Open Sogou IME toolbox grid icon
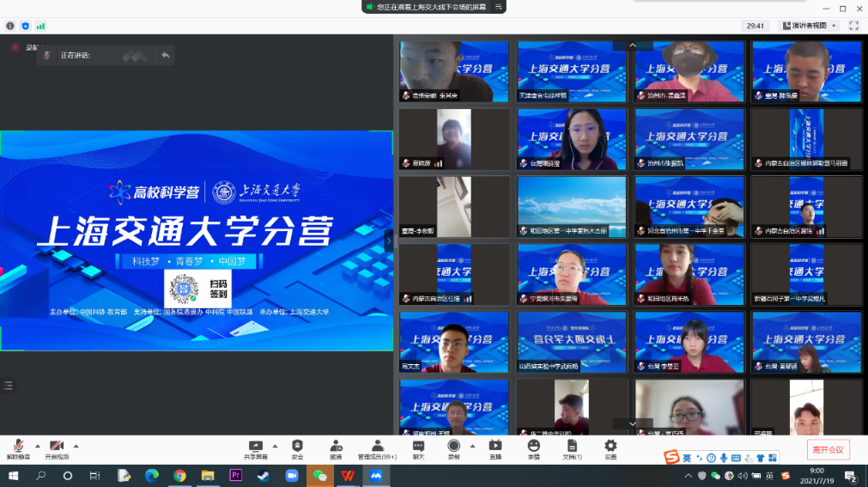Viewport: 868px width, 487px height. (x=772, y=458)
